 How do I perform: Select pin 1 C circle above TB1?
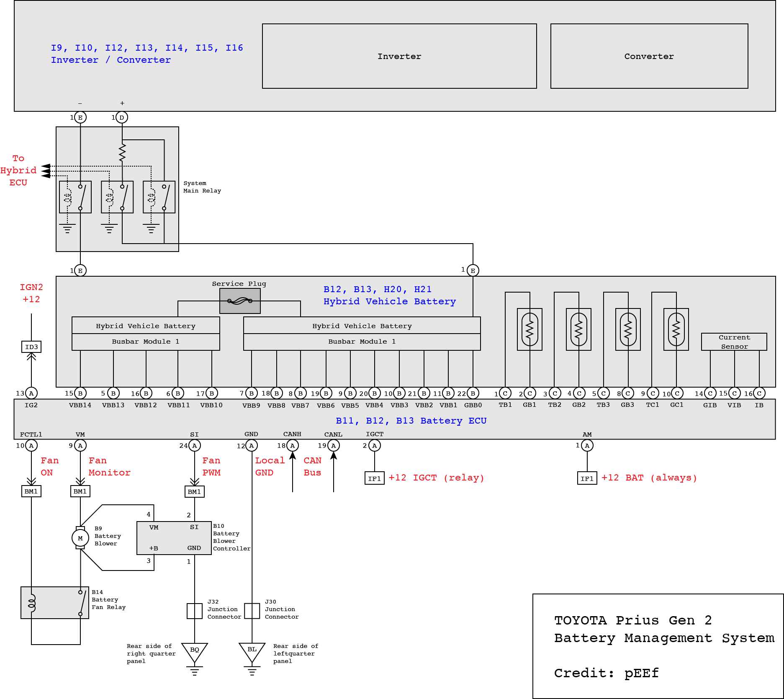[x=505, y=393]
